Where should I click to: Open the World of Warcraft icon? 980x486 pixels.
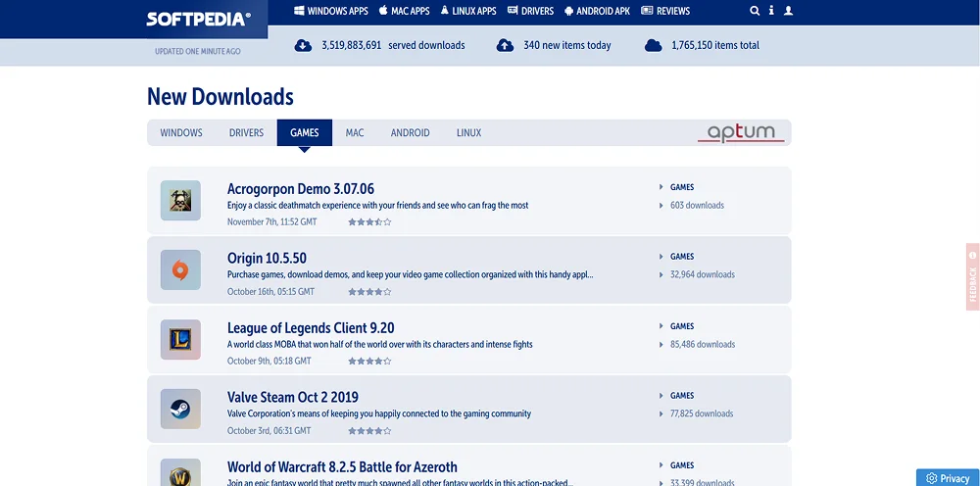click(180, 472)
